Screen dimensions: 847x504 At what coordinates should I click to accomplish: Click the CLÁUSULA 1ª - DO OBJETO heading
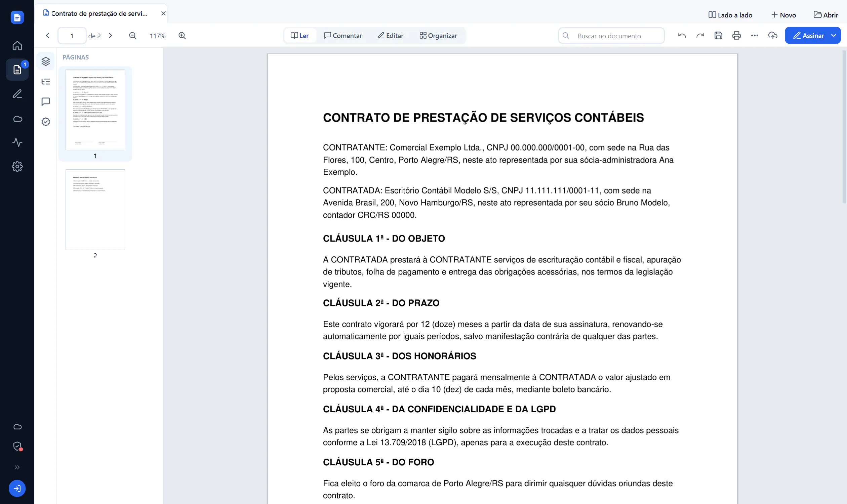tap(384, 239)
